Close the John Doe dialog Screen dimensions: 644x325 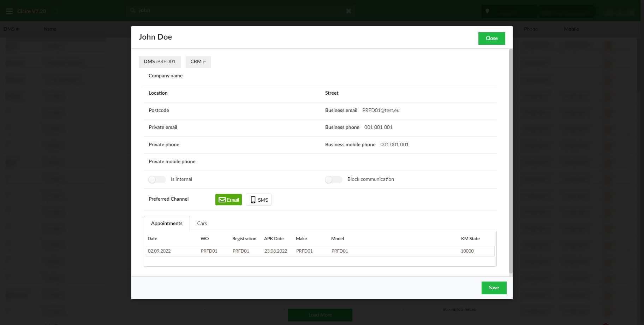click(491, 38)
